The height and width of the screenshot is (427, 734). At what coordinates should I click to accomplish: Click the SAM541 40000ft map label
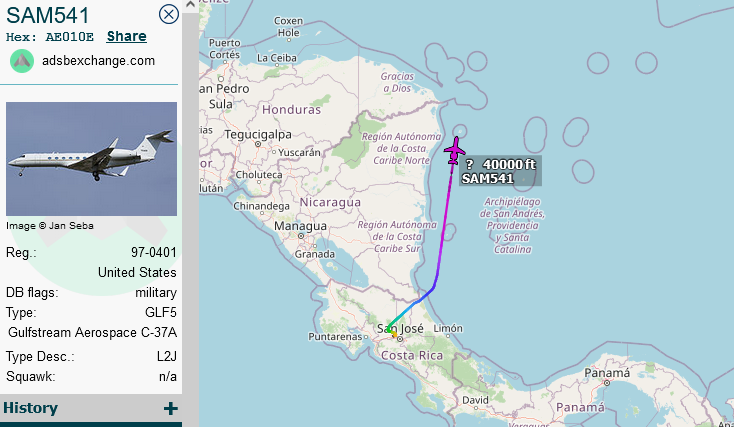point(500,171)
